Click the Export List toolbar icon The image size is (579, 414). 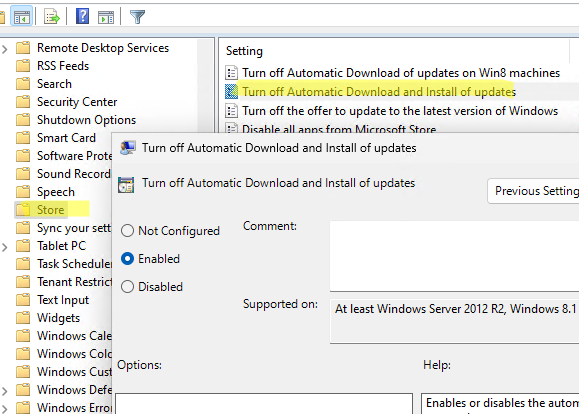tap(51, 17)
